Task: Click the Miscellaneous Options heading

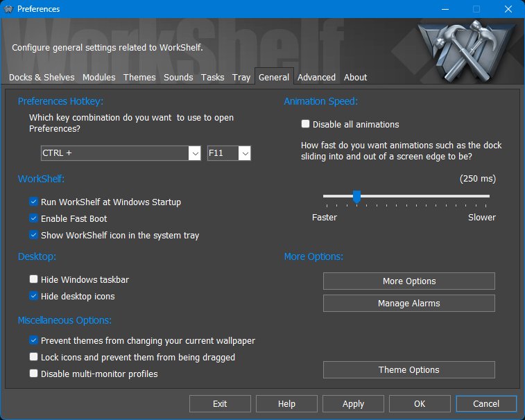Action: [64, 320]
